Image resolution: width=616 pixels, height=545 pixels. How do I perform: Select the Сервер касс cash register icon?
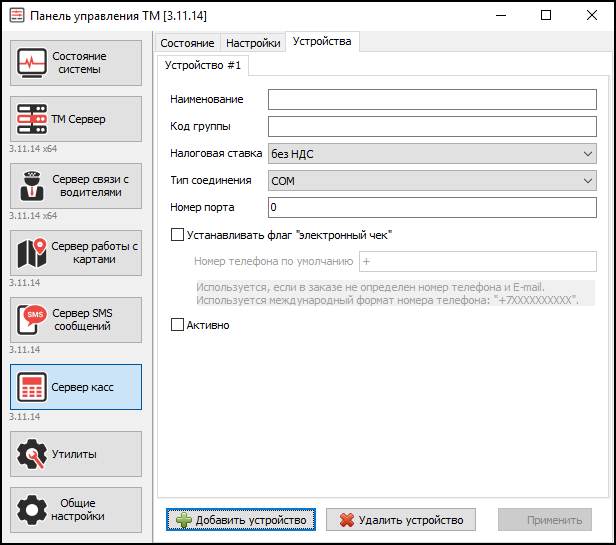tap(34, 387)
